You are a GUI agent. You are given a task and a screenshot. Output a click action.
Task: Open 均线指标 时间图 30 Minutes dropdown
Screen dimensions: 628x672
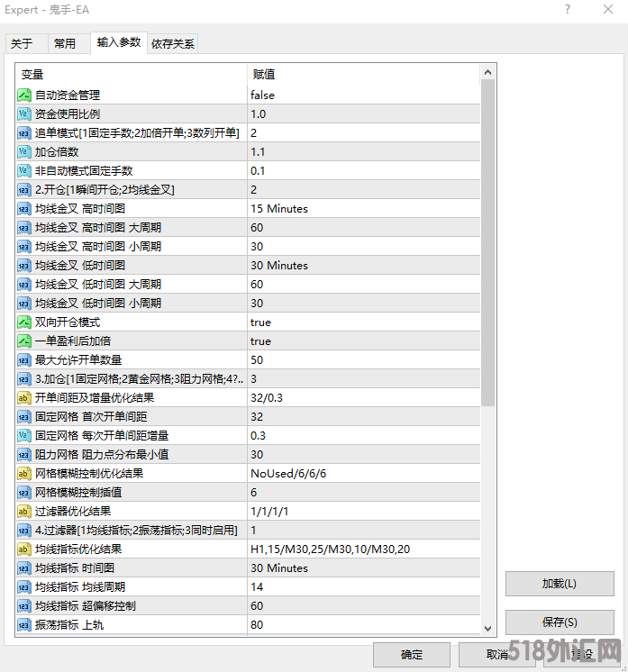(360, 568)
